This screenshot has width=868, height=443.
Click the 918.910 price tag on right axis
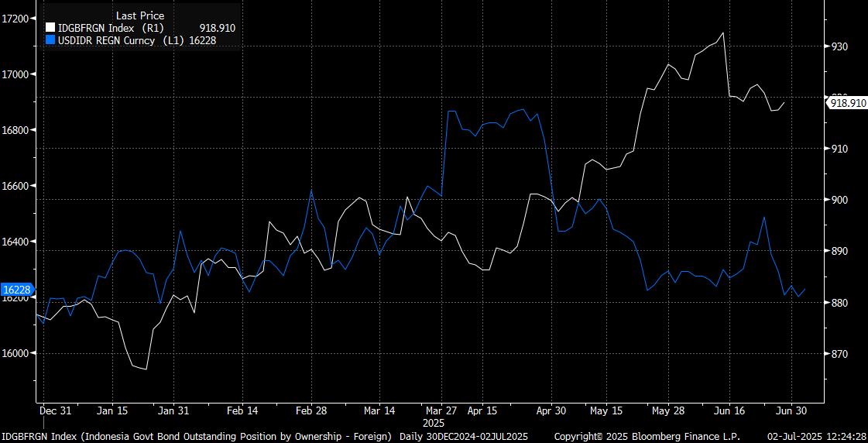(x=847, y=102)
